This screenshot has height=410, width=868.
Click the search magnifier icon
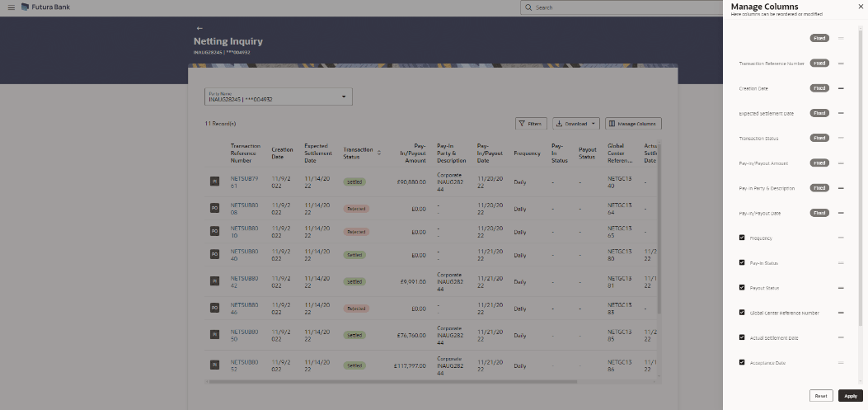pos(528,7)
